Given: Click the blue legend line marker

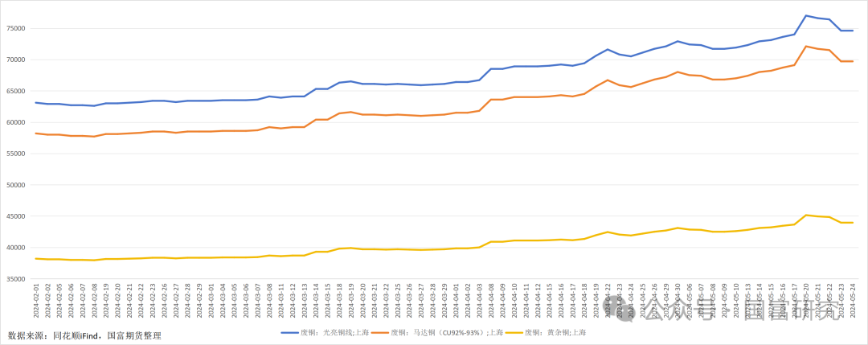Looking at the screenshot, I should tap(289, 332).
